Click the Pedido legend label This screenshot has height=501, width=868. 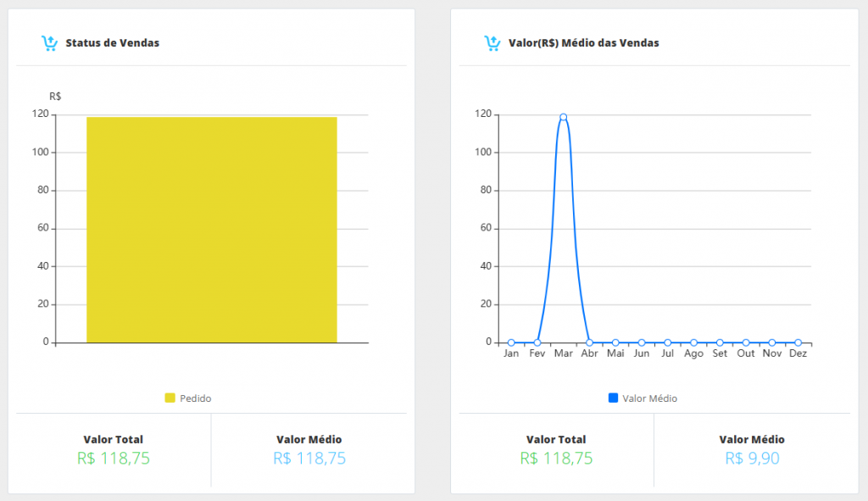[x=196, y=398]
